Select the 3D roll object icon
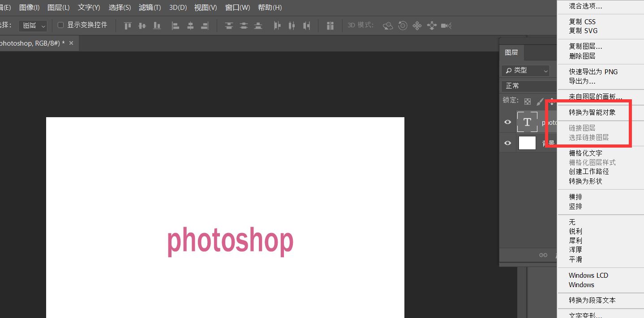644x318 pixels. point(403,25)
